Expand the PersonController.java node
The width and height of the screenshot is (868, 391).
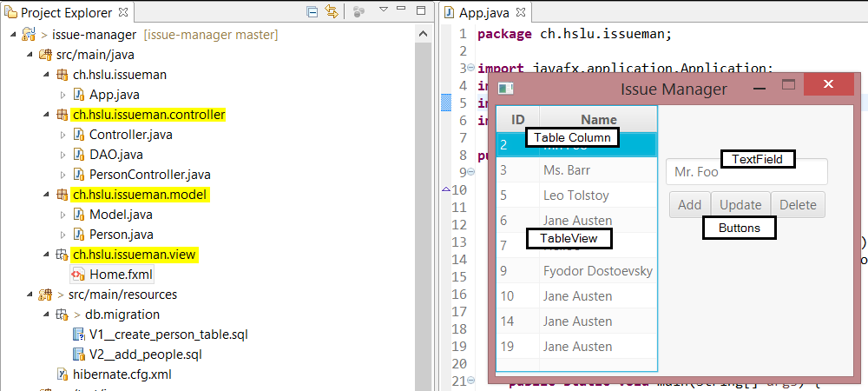tap(63, 175)
